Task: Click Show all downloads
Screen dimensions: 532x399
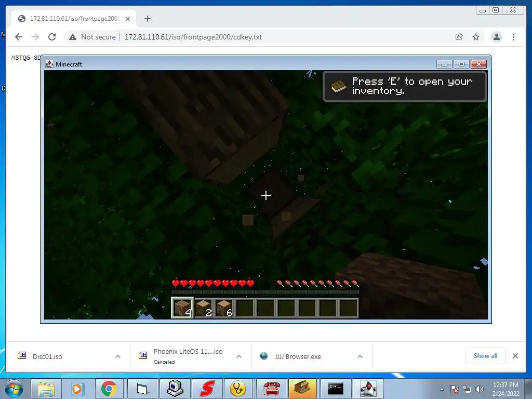Action: [486, 355]
